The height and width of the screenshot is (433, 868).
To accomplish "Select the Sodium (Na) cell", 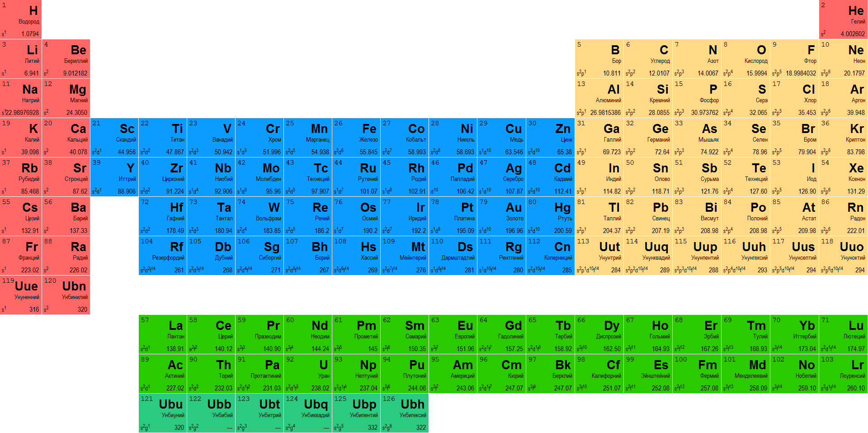I will pyautogui.click(x=21, y=98).
